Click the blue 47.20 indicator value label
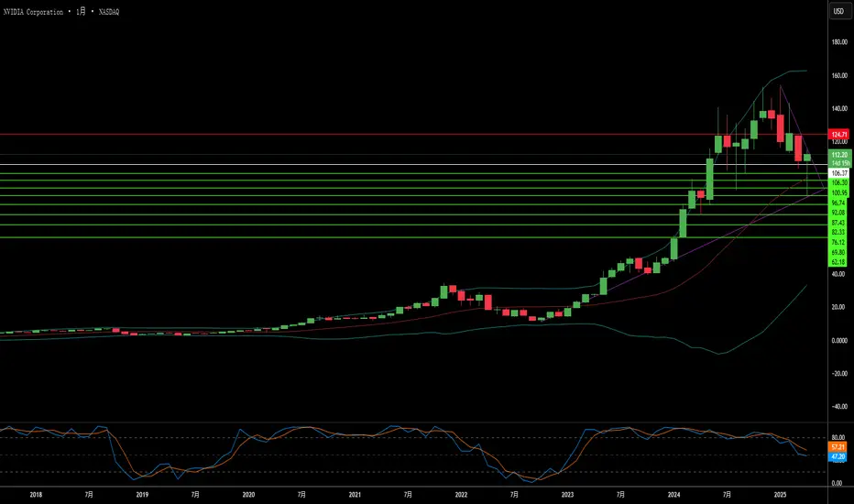The image size is (854, 504). (x=838, y=456)
